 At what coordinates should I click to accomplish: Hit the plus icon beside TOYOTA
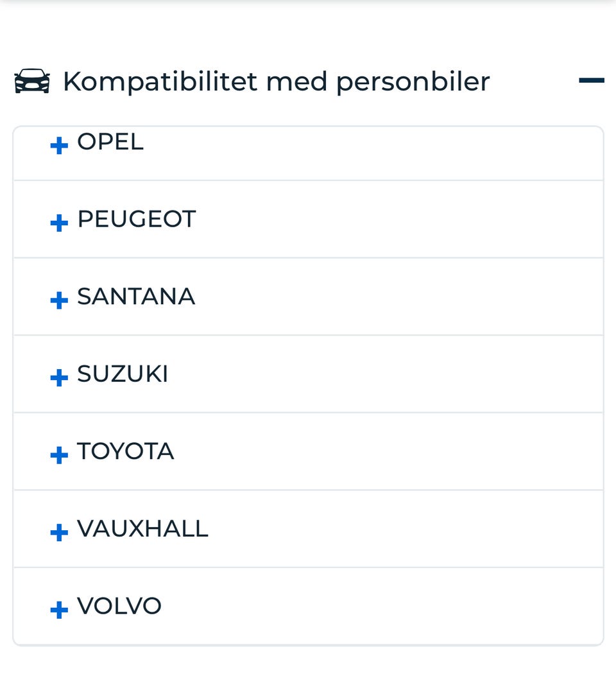click(59, 454)
